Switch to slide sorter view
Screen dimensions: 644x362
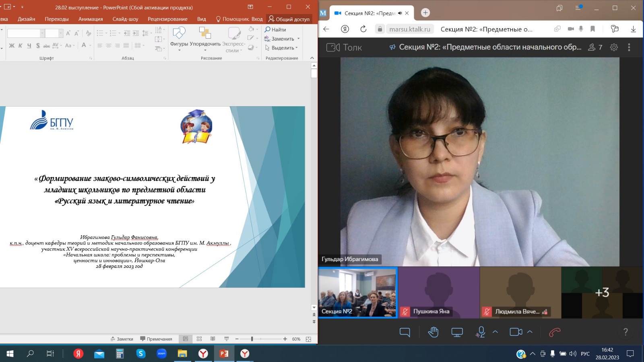click(x=199, y=339)
